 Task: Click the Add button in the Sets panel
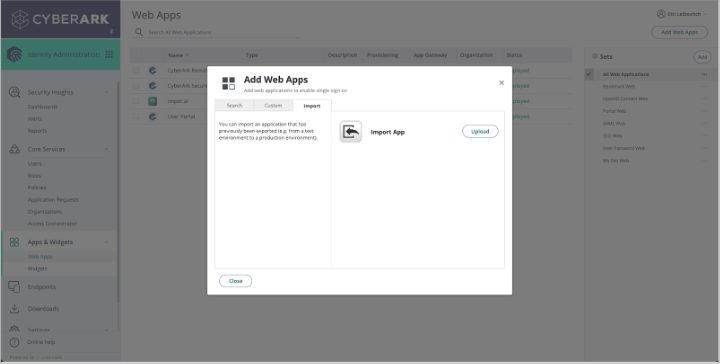coord(702,57)
